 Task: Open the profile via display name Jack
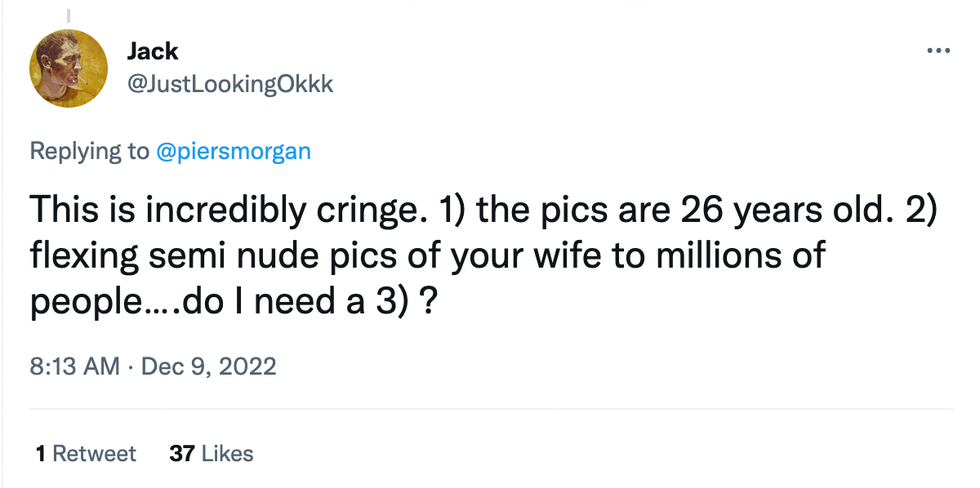point(152,52)
